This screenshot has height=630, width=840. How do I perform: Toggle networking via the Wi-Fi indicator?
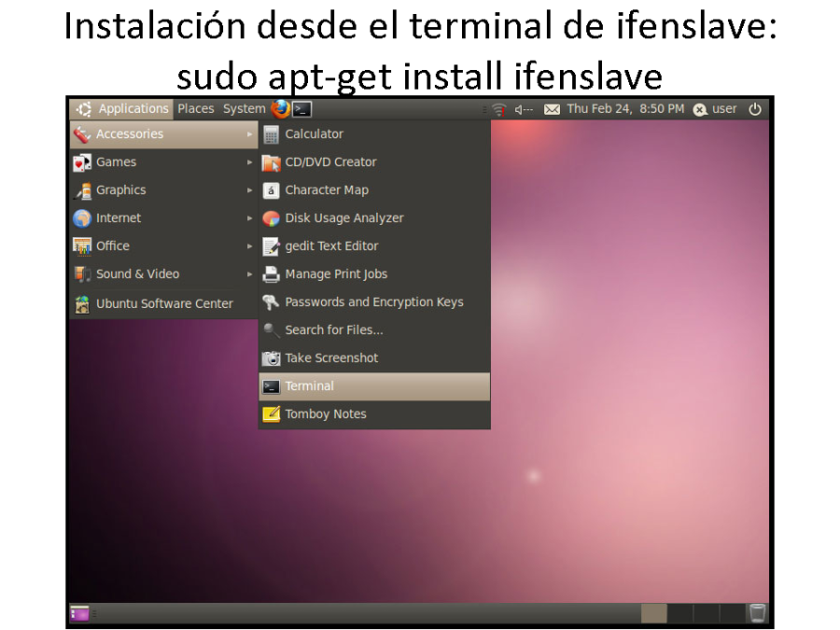[x=498, y=108]
